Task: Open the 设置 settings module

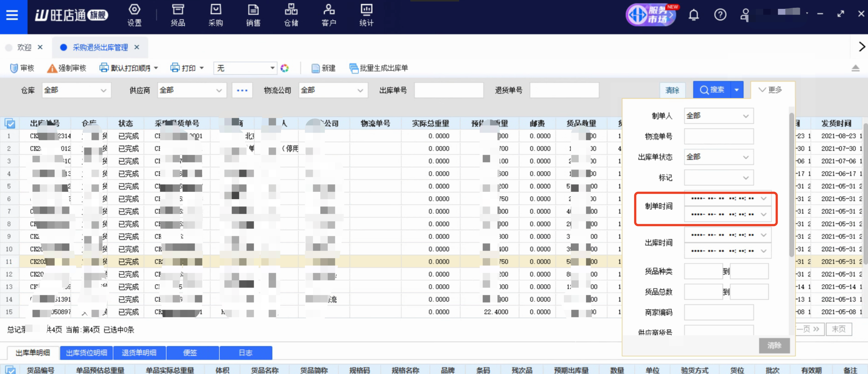Action: 134,15
